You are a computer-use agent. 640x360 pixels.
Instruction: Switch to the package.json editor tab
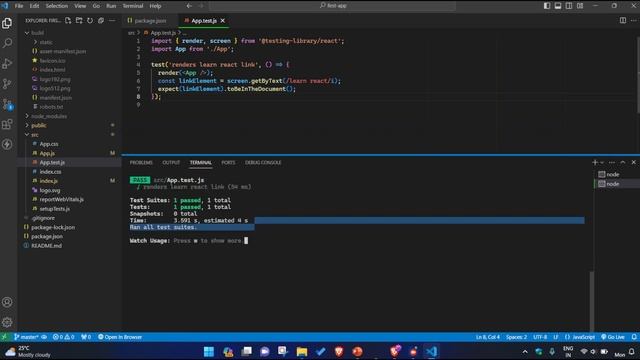coord(150,20)
